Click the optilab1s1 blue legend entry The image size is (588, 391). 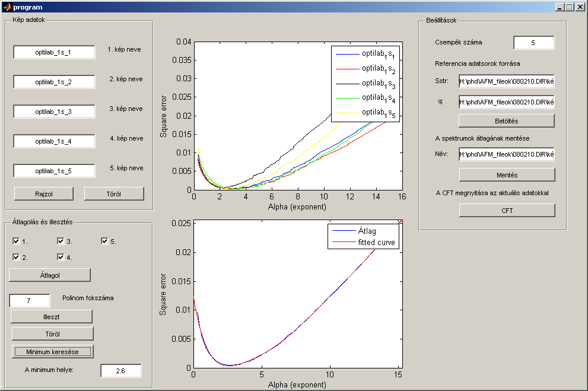[365, 55]
